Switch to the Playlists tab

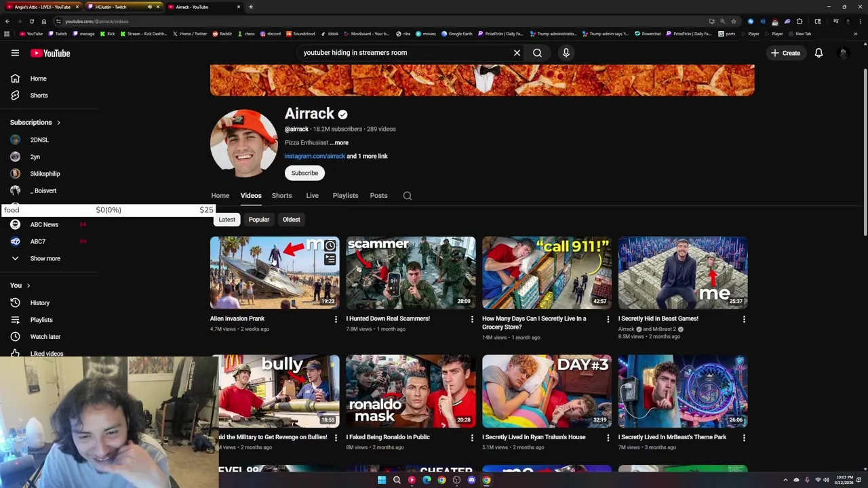(345, 196)
